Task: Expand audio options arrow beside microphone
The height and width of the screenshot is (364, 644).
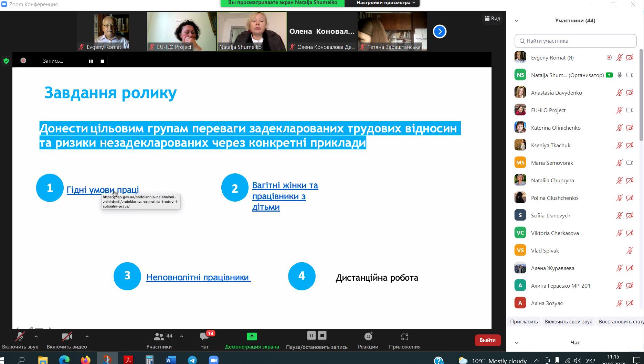Action: (36, 336)
